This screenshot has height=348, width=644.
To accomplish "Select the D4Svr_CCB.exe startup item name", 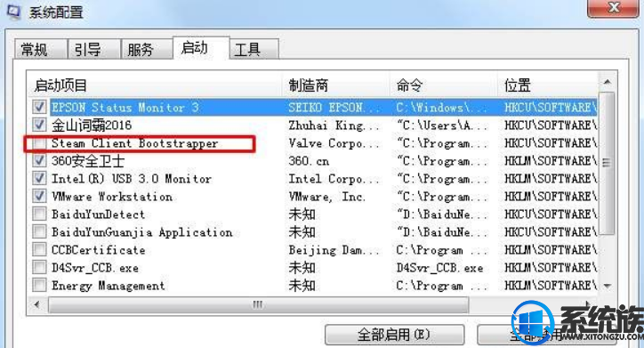I will coord(95,268).
